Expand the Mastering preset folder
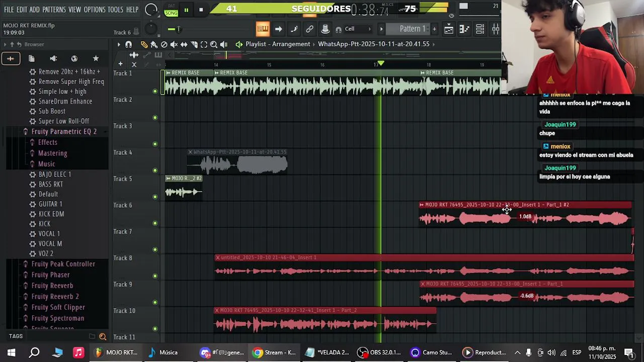The height and width of the screenshot is (362, 644). [52, 153]
